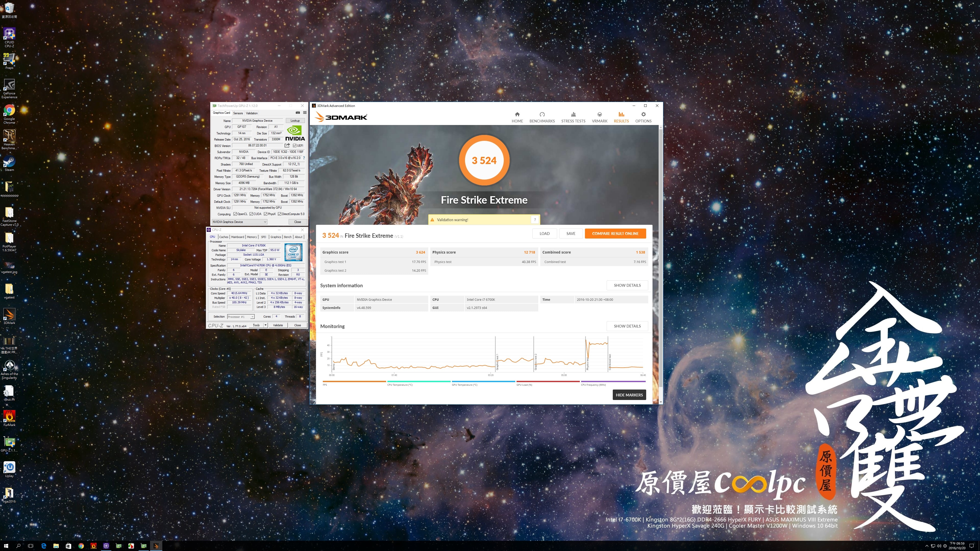Click GPU-Z BIOS export share icon
Viewport: 980px width, 551px height.
(287, 145)
